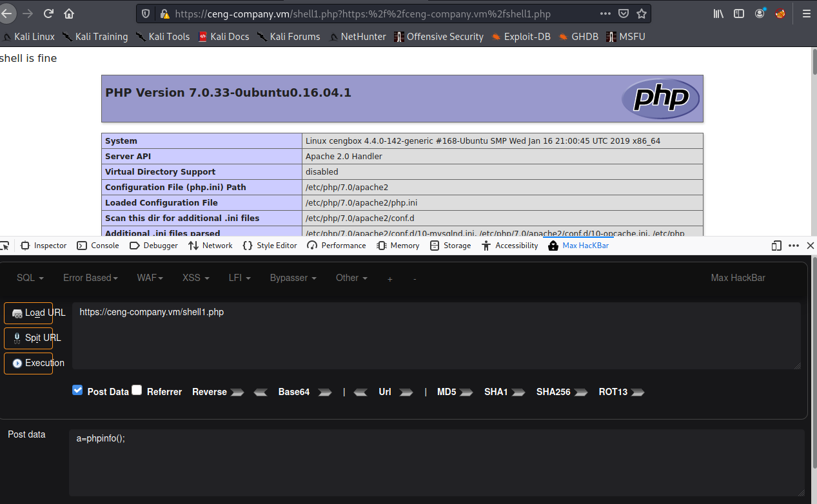Save page to Pocket
This screenshot has height=504, width=817.
[x=624, y=13]
